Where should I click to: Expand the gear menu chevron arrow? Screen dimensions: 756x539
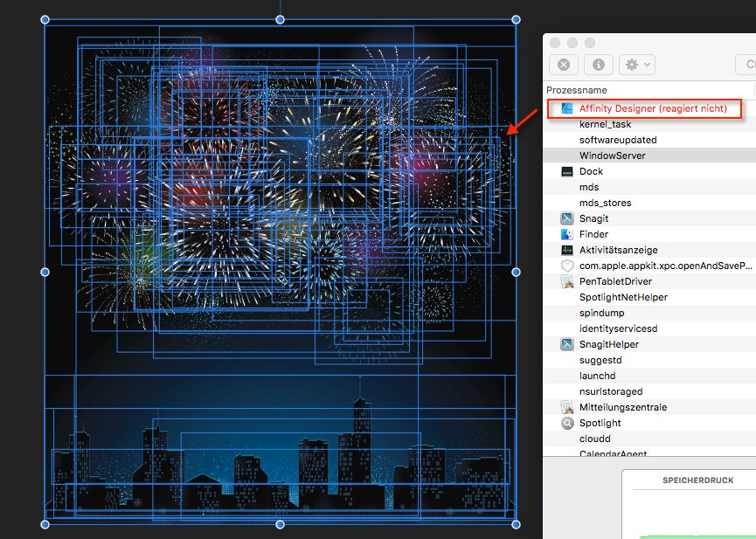(x=648, y=64)
